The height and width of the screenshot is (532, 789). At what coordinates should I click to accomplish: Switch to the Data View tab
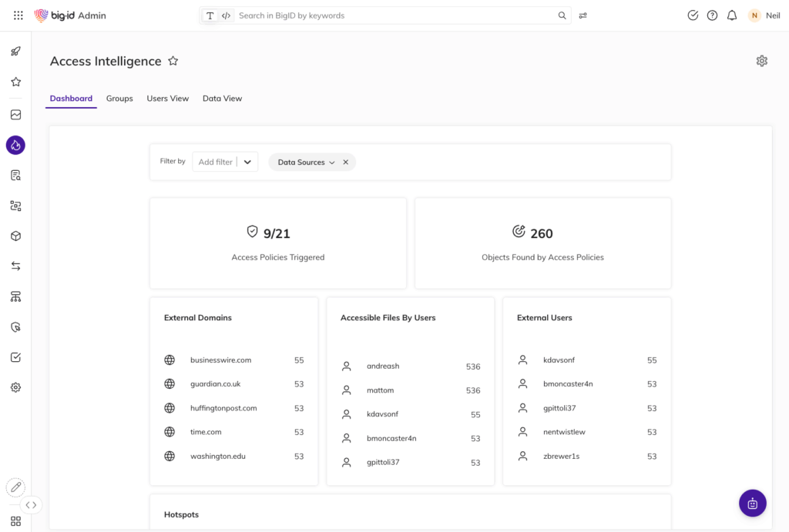coord(222,99)
